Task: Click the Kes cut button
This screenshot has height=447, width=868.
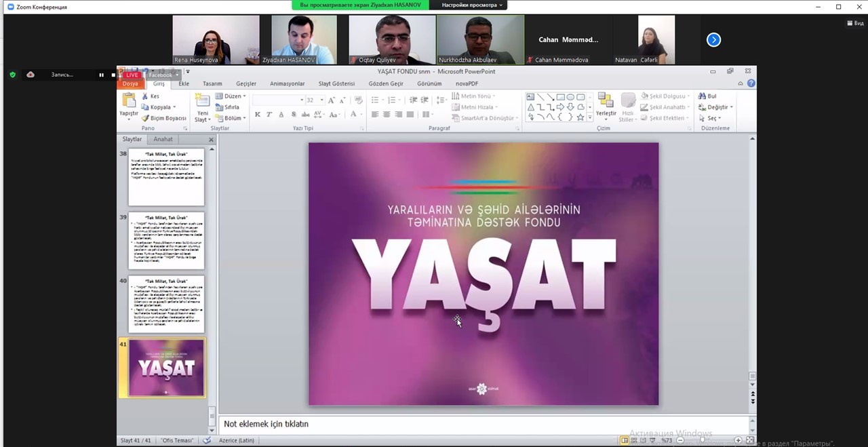Action: click(150, 96)
